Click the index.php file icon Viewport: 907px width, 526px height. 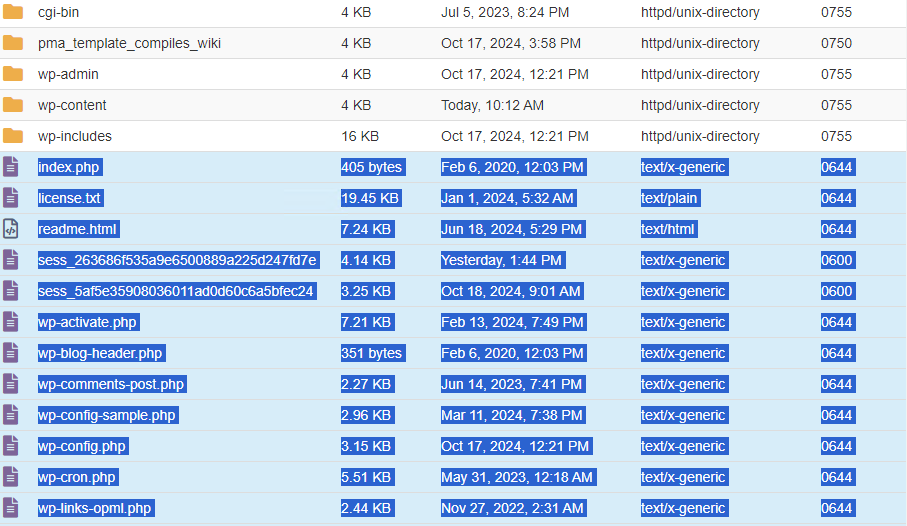(x=10, y=167)
